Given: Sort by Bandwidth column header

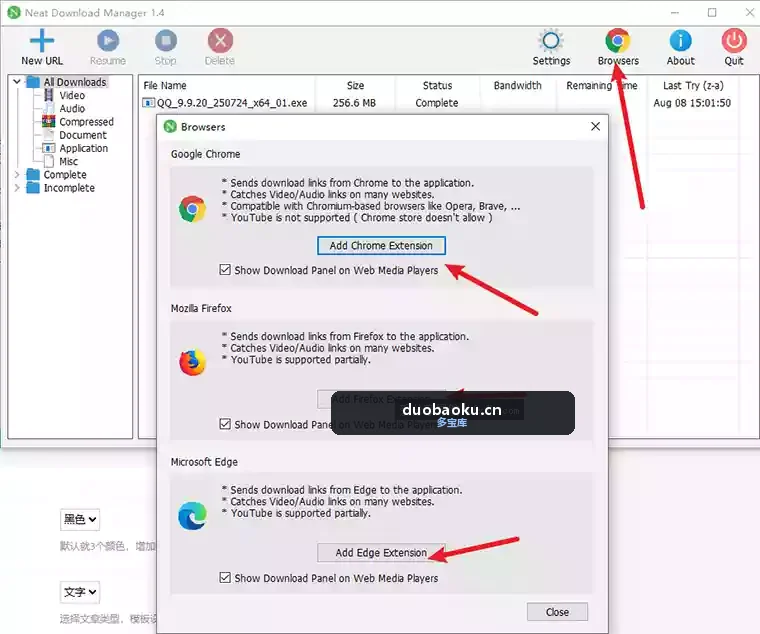Looking at the screenshot, I should coord(517,86).
